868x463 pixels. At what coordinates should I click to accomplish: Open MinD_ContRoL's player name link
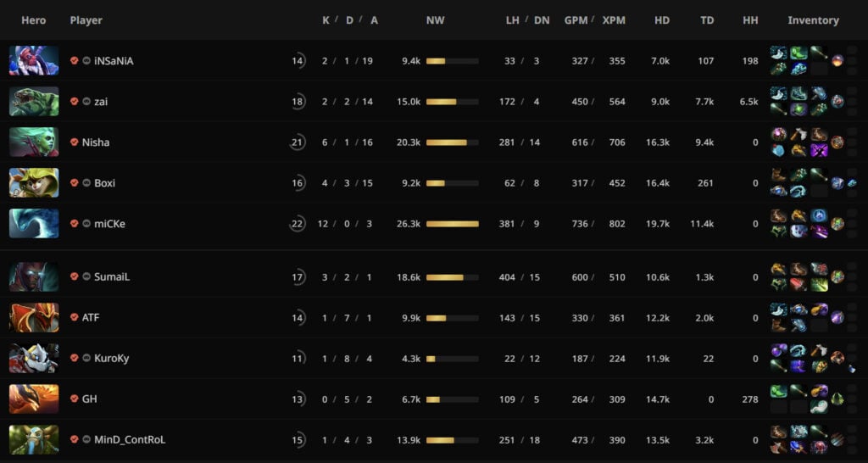130,439
